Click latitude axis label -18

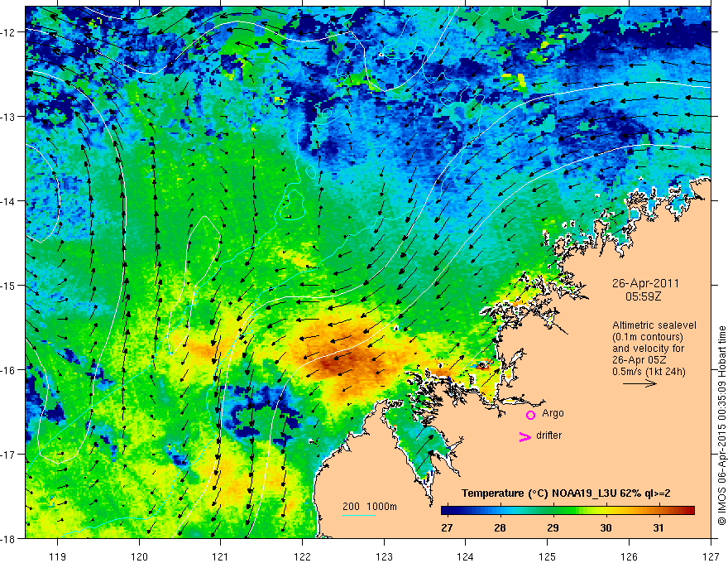click(x=8, y=538)
